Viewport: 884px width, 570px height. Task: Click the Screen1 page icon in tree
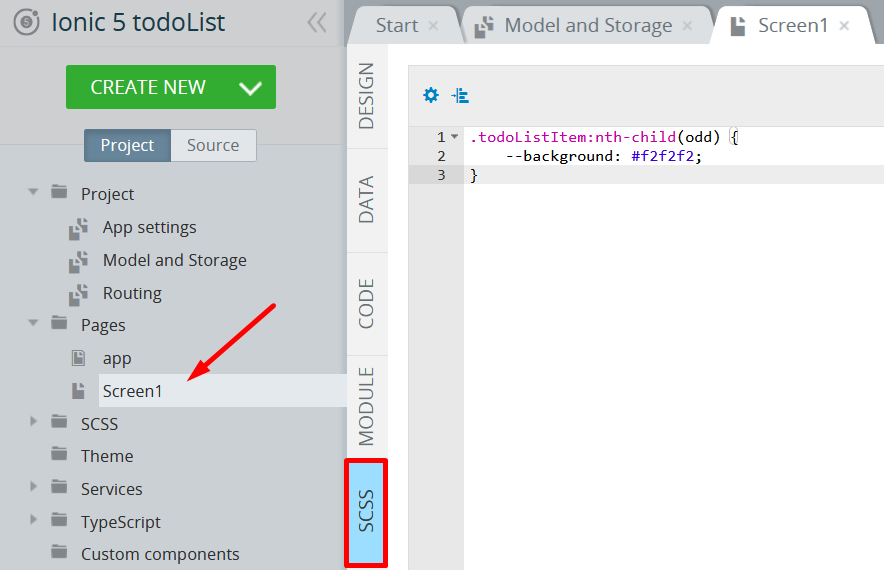(x=78, y=391)
